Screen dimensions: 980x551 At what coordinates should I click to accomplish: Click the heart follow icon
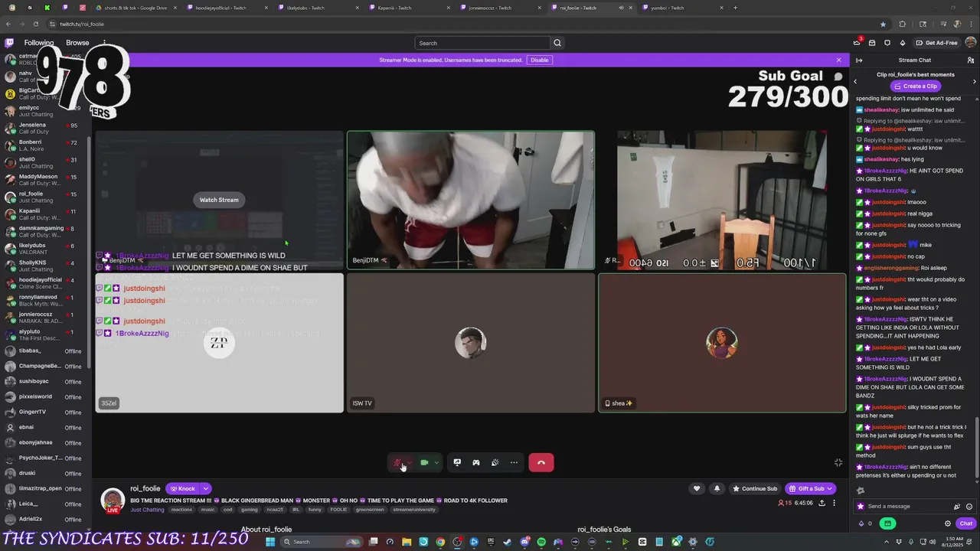click(x=697, y=488)
